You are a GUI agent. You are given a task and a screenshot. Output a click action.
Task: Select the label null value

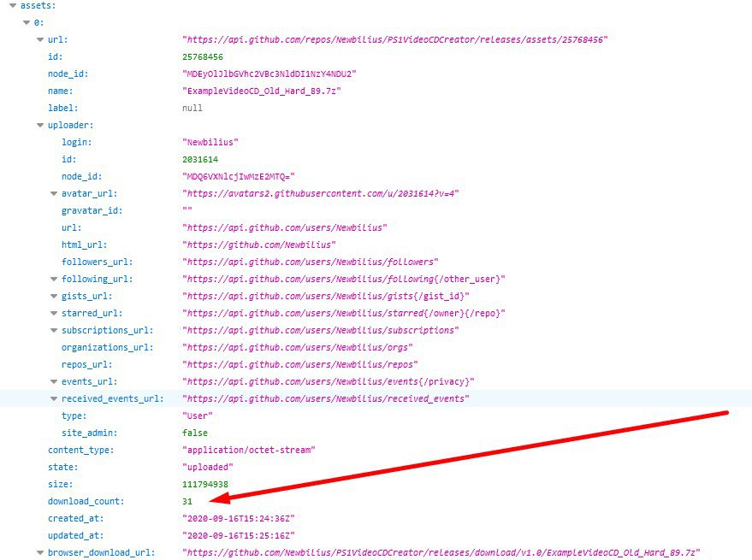point(192,109)
